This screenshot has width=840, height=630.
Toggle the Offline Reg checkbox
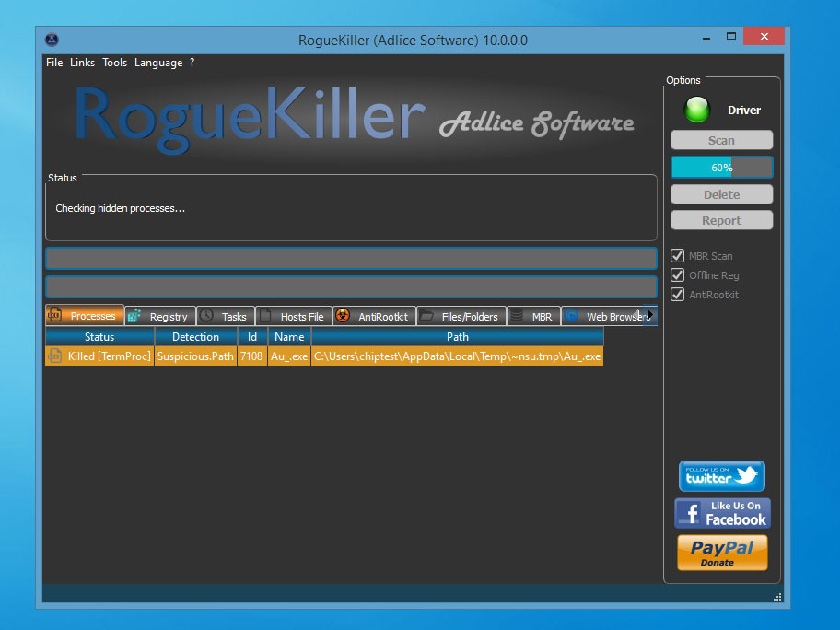pos(678,275)
